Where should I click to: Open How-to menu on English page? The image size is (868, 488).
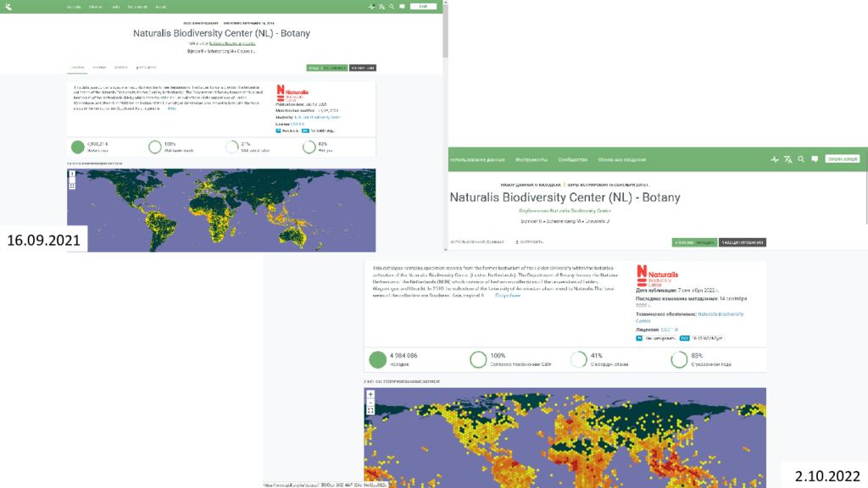tap(95, 7)
